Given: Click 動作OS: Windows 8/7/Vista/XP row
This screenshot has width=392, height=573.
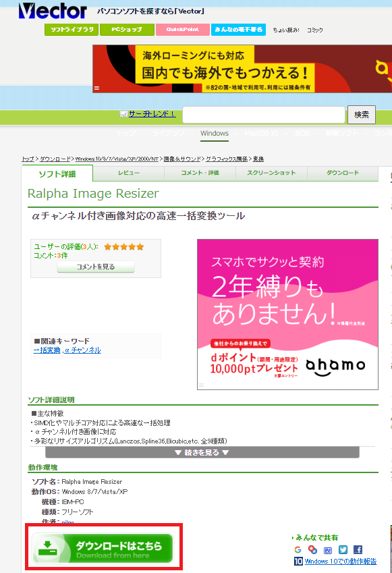Looking at the screenshot, I should (x=80, y=492).
